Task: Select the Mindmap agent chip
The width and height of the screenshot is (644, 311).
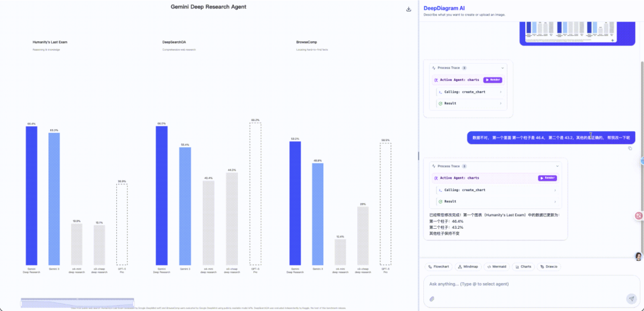Action: [x=467, y=266]
